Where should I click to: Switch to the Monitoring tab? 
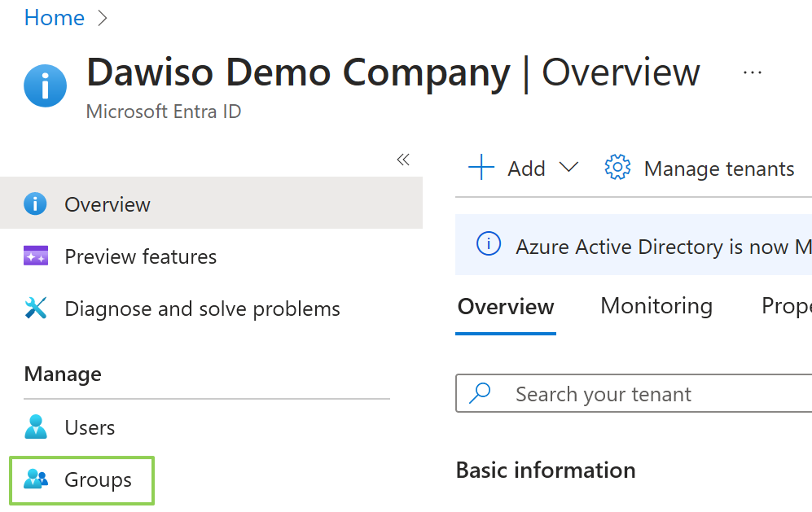(x=656, y=306)
